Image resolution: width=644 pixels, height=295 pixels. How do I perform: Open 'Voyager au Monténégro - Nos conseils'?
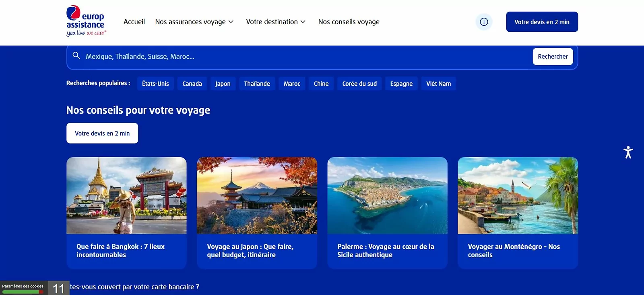[514, 250]
